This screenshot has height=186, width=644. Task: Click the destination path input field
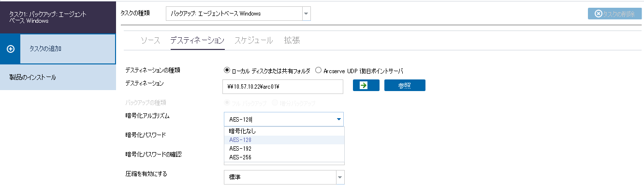pyautogui.click(x=283, y=86)
